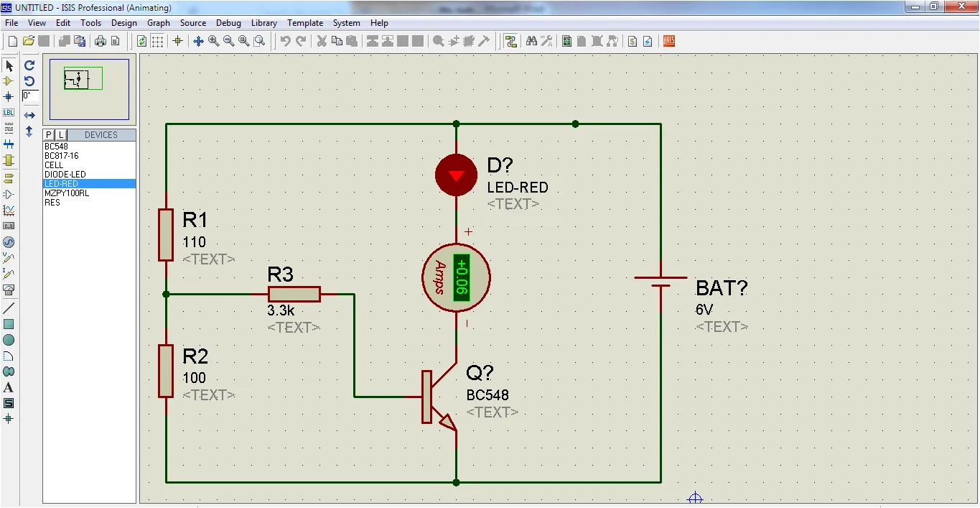Open the File menu
Viewport: 980px width, 508px height.
(x=11, y=23)
